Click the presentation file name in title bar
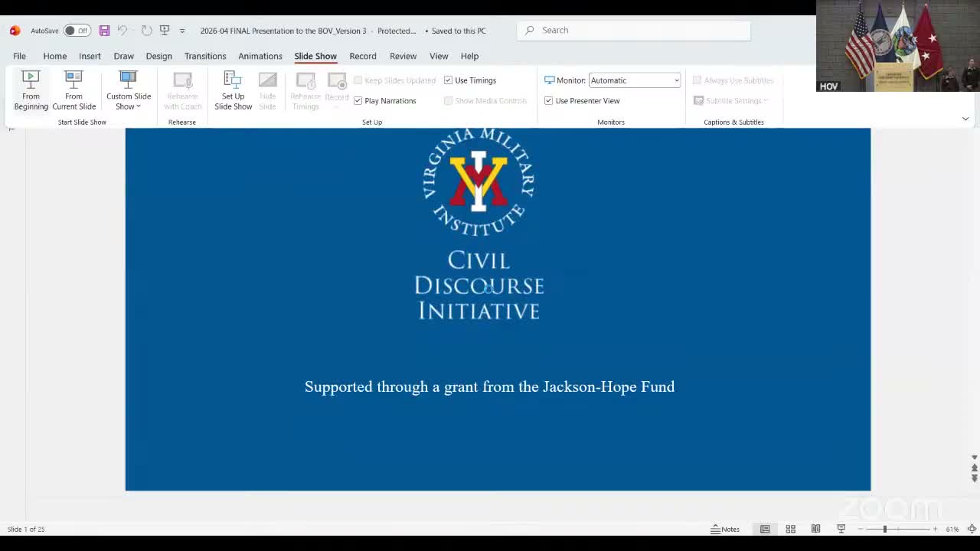The image size is (980, 551). click(x=283, y=31)
